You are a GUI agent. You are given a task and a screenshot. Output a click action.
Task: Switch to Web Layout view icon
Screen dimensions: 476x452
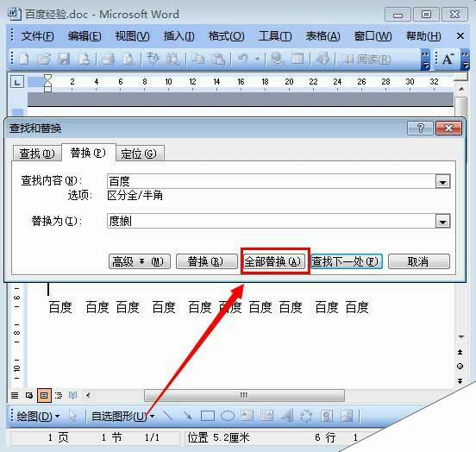pos(29,395)
